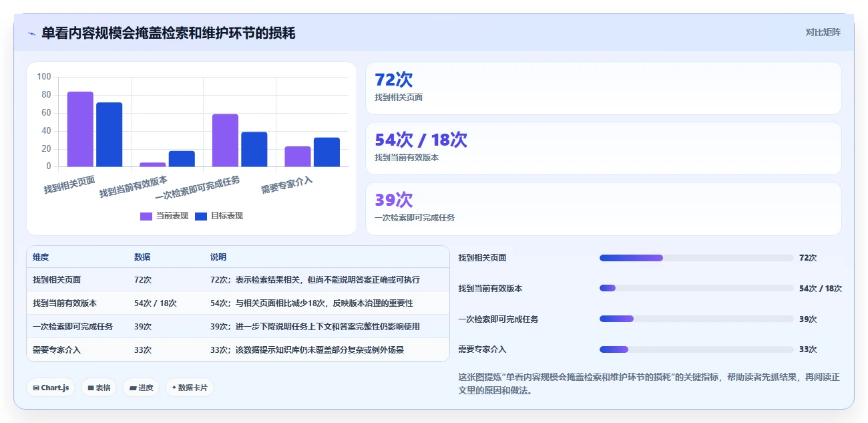Image resolution: width=868 pixels, height=423 pixels.
Task: Click the blue bar for 找到相关页面 in the chart
Action: [x=110, y=134]
